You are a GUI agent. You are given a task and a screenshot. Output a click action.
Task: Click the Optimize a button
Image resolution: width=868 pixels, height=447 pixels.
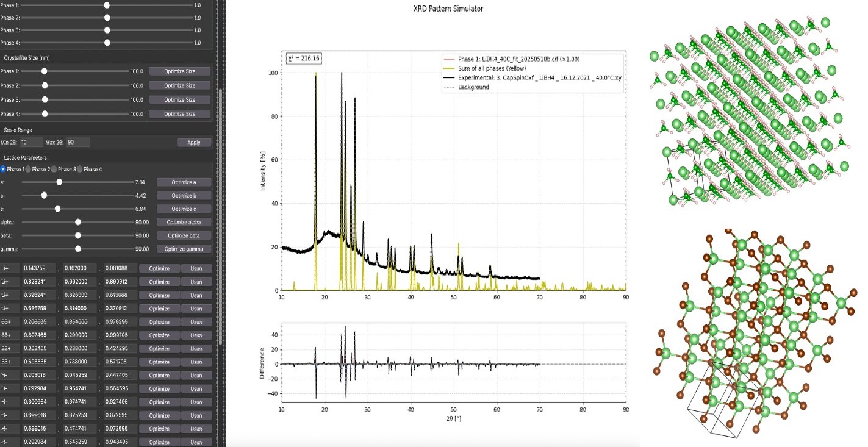click(184, 182)
